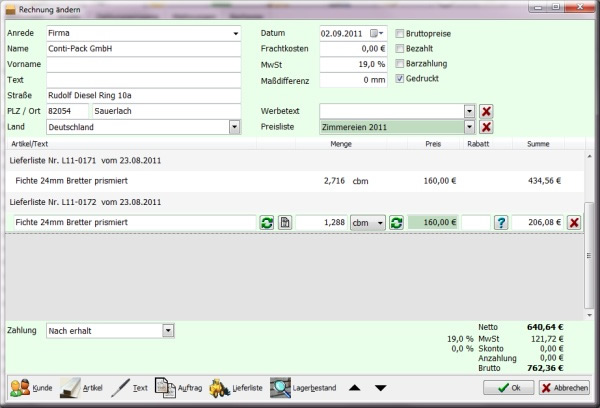The image size is (600, 408).
Task: Select row Lieferliste Nr. L11-0171
Action: (x=295, y=160)
